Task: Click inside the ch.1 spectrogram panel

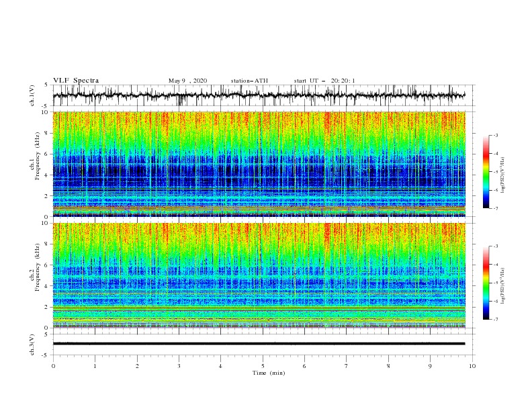Action: tap(259, 164)
